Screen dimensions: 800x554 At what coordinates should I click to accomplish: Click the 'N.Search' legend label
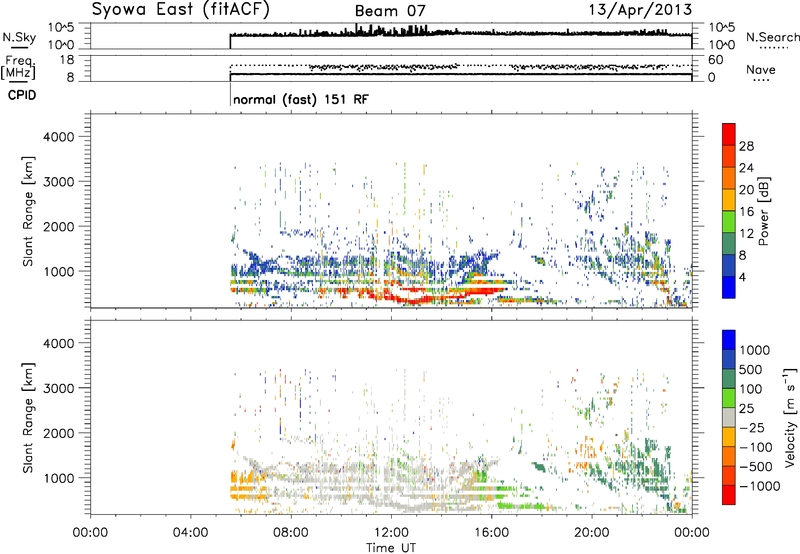coord(773,37)
